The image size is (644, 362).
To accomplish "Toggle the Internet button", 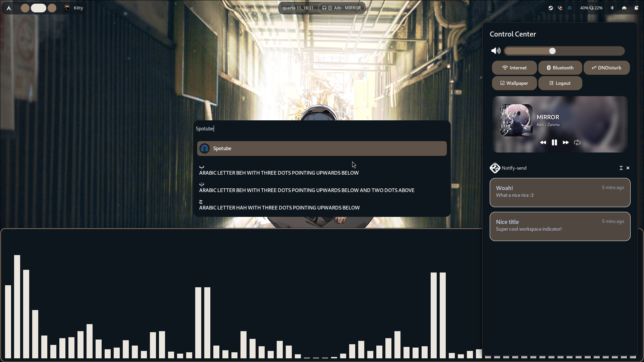I will (514, 68).
